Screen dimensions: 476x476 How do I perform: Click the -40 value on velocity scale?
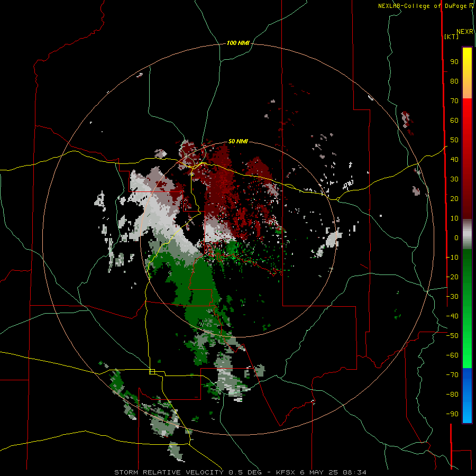coord(452,316)
